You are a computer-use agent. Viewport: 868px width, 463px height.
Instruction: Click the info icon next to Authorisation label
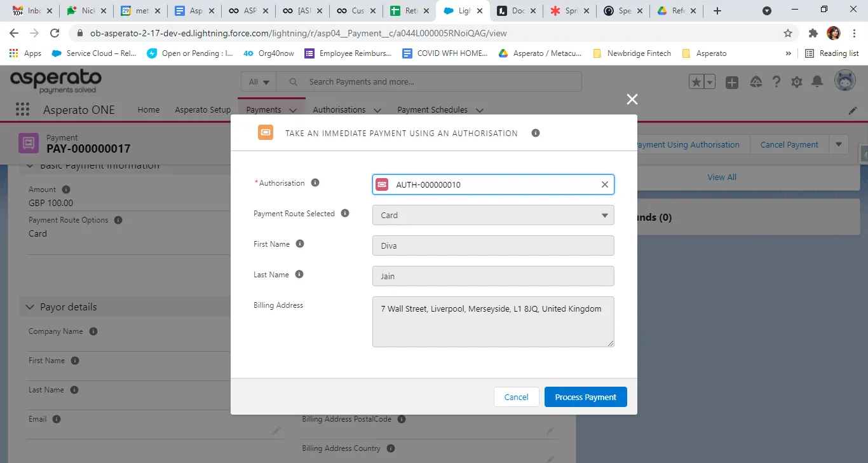(315, 183)
